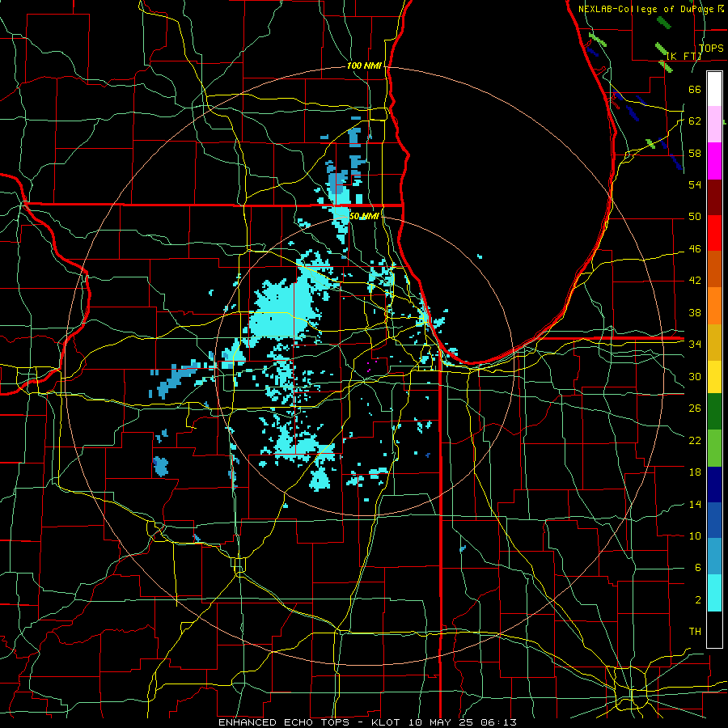This screenshot has height=728, width=728.
Task: Click the bright yellow legend swatch
Action: (x=714, y=376)
